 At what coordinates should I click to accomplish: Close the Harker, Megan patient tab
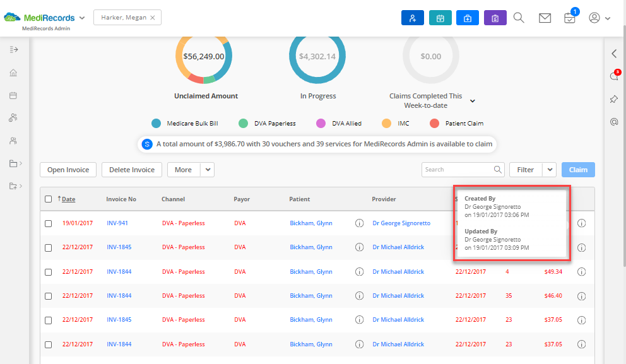(x=153, y=18)
